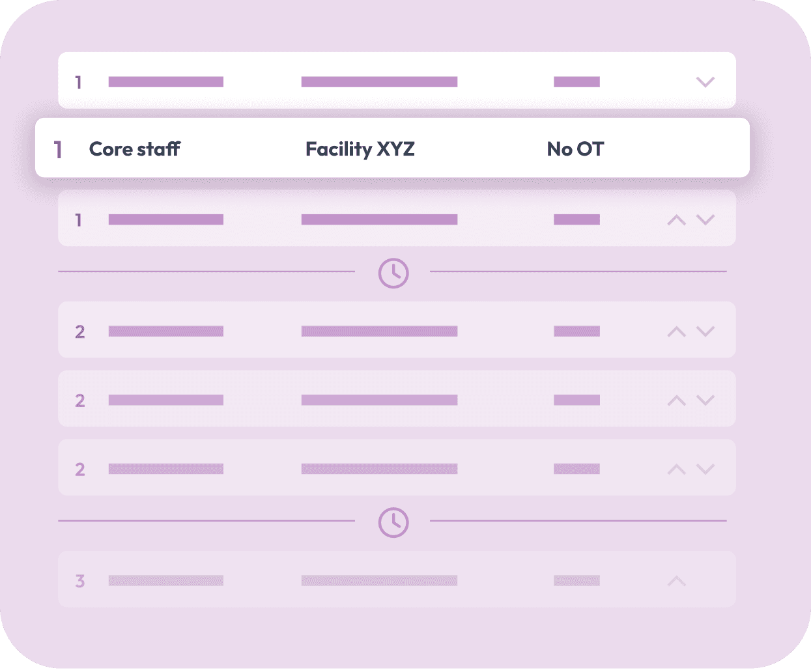Click the clock icon above the priority 3 row
811x672 pixels.
tap(393, 523)
